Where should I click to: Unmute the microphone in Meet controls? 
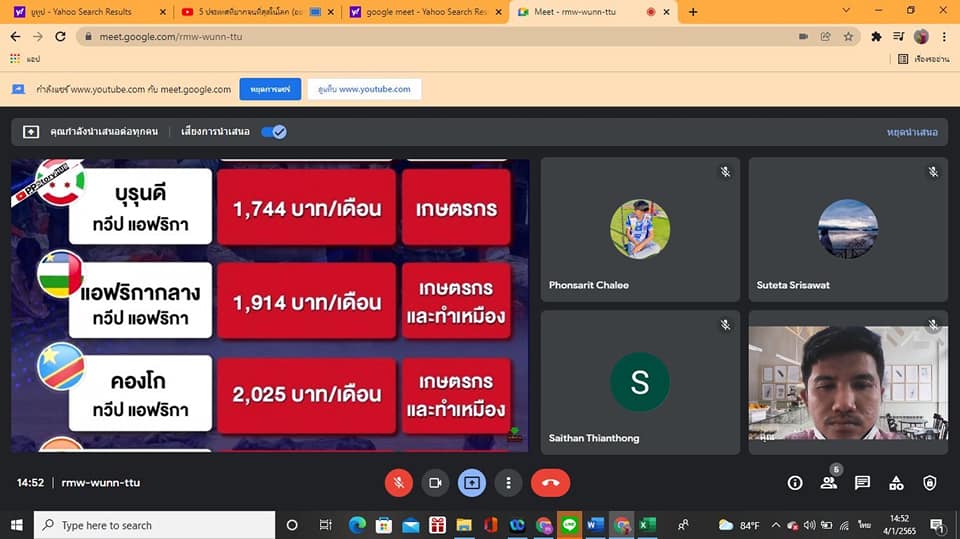pyautogui.click(x=398, y=483)
